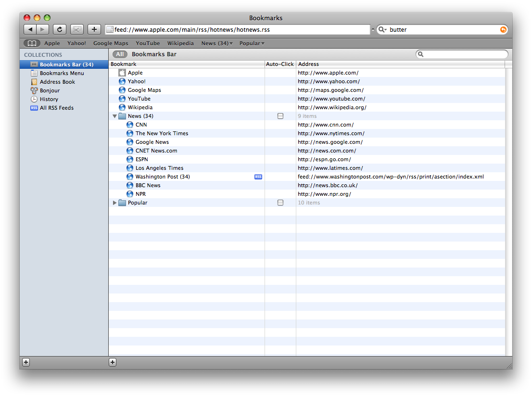The height and width of the screenshot is (396, 532).
Task: Sort by the Bookmark column header
Action: coord(187,64)
